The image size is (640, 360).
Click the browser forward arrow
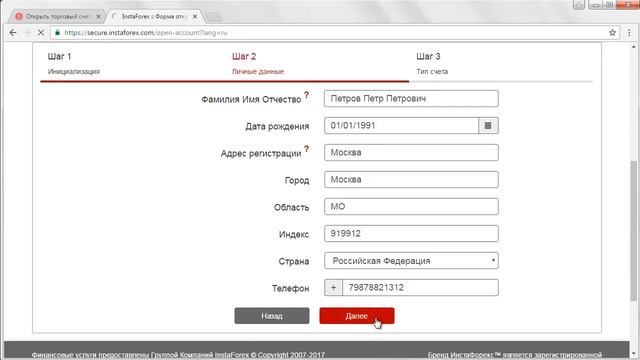(x=27, y=33)
